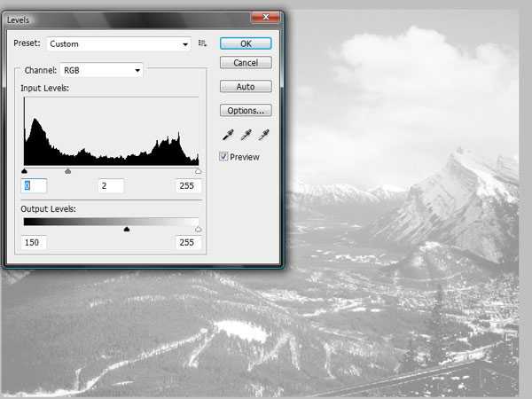Open the Options... dialog
The height and width of the screenshot is (399, 532).
coord(246,111)
